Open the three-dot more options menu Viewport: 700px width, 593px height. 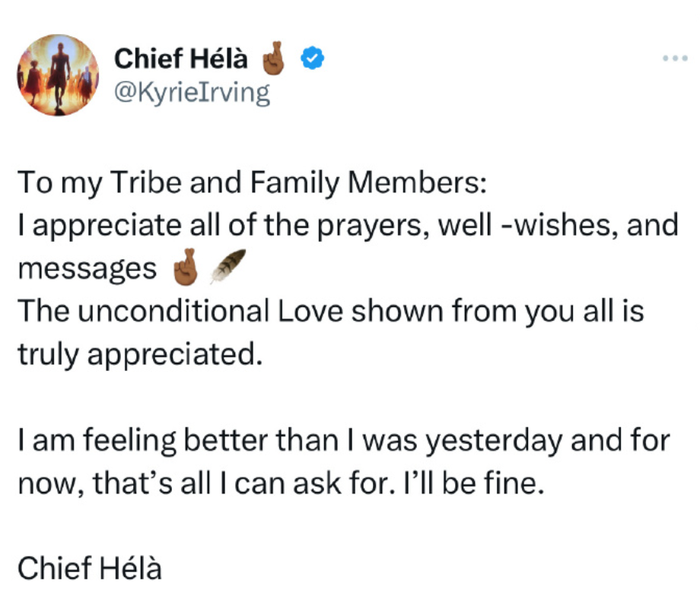pyautogui.click(x=675, y=58)
